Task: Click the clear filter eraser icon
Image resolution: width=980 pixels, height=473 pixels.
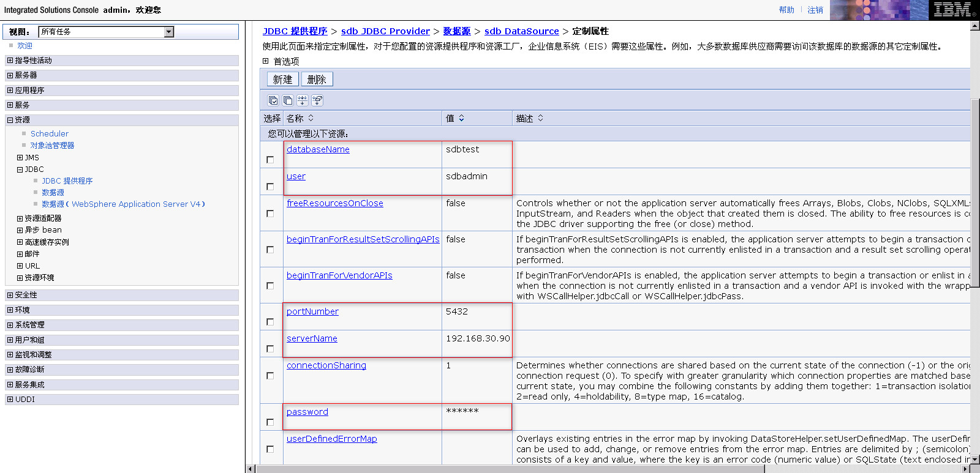Action: click(317, 100)
